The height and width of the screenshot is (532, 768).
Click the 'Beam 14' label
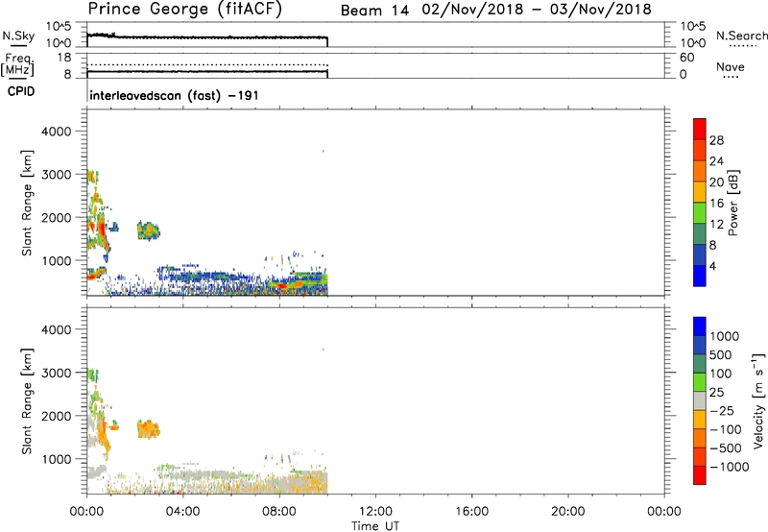[374, 11]
